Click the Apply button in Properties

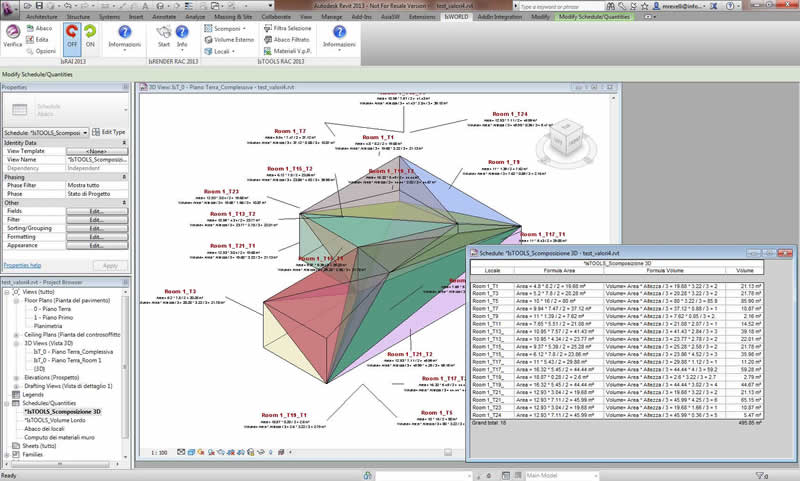[110, 266]
